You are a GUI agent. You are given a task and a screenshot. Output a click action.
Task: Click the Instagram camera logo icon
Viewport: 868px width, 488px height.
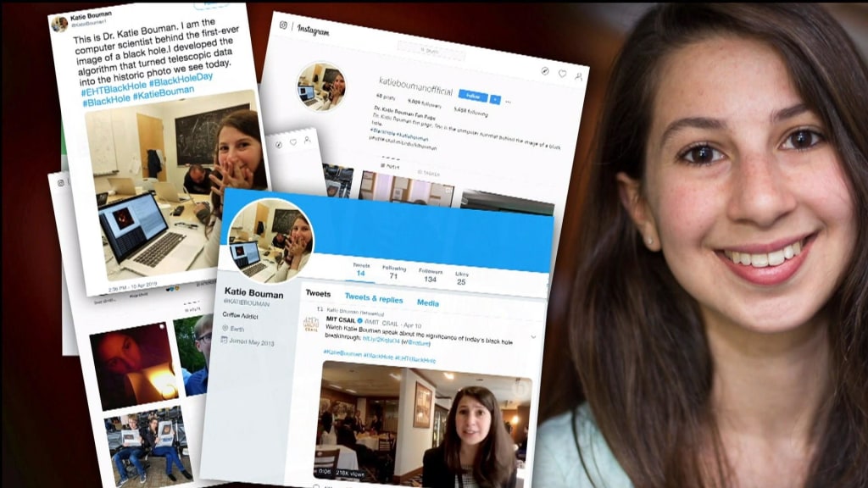click(283, 25)
